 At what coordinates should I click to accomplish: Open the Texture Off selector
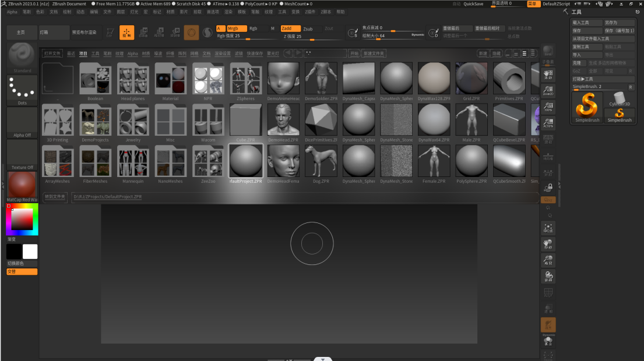22,155
